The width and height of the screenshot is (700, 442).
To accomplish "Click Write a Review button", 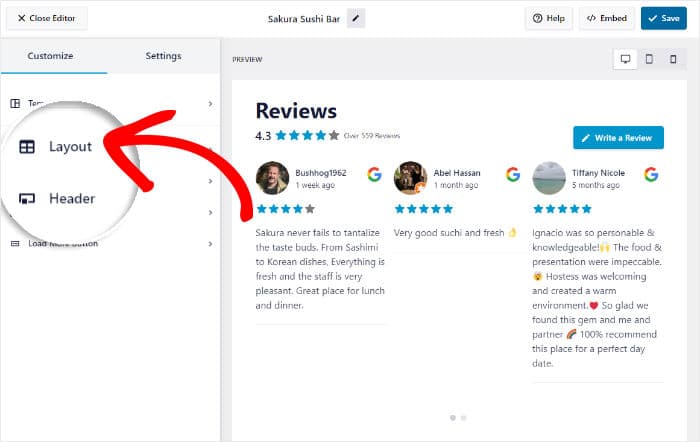I will (x=618, y=138).
